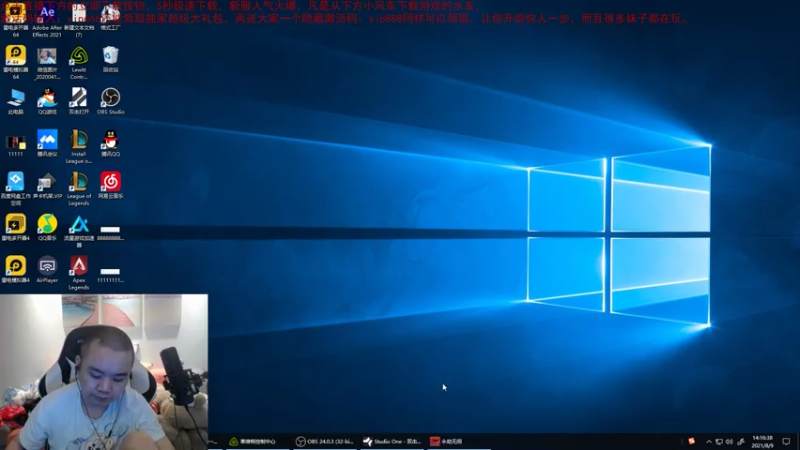This screenshot has height=450, width=800.
Task: Open the Recycle Bin
Action: 110,59
